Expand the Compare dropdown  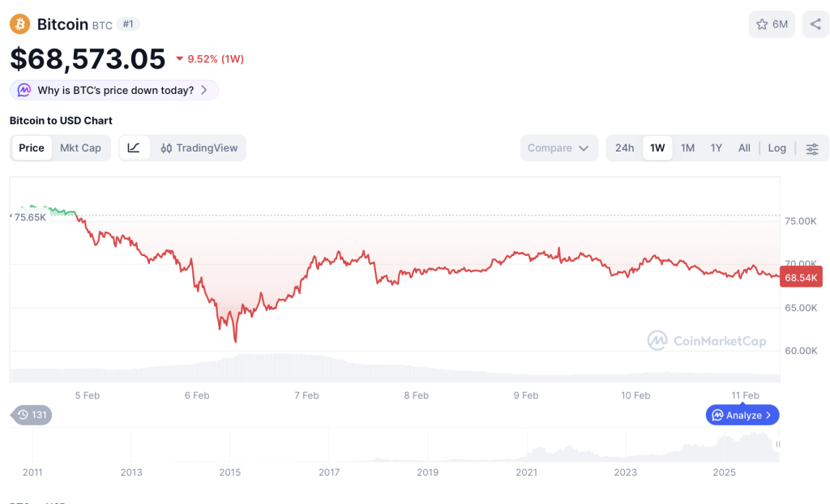point(558,148)
